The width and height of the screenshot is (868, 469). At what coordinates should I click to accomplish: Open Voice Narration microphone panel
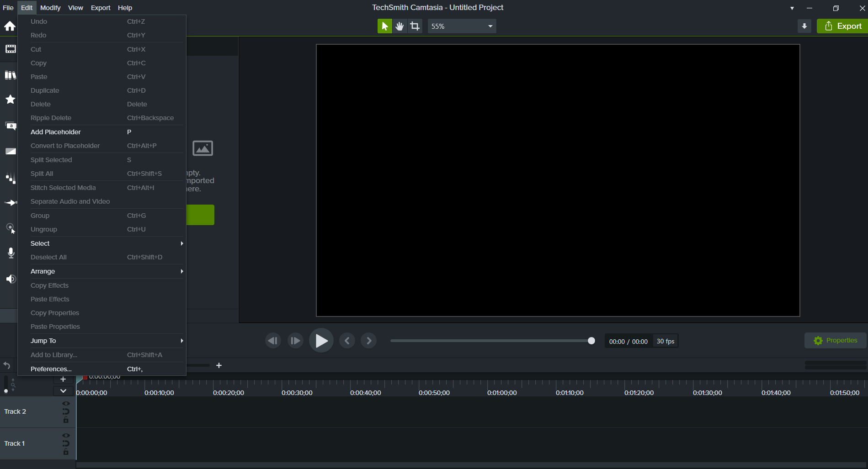coord(11,253)
